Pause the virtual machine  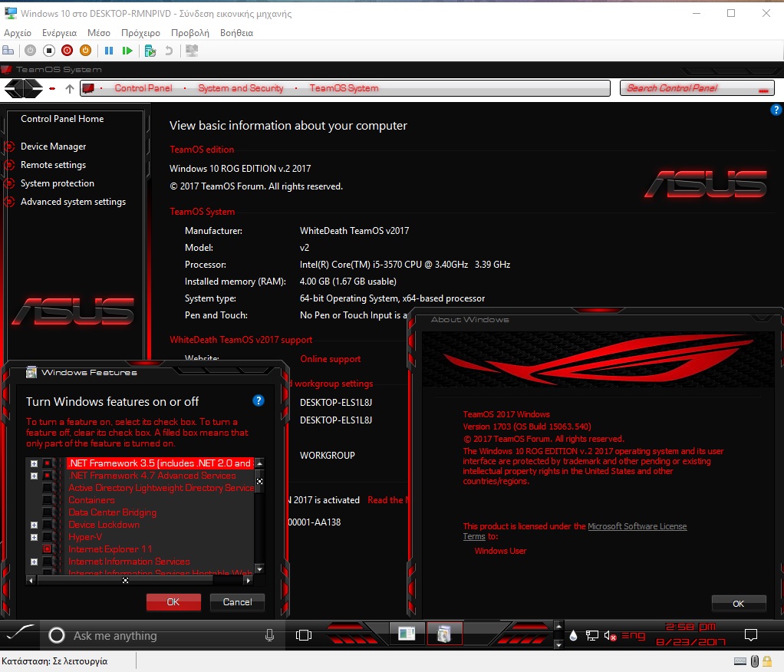[109, 51]
